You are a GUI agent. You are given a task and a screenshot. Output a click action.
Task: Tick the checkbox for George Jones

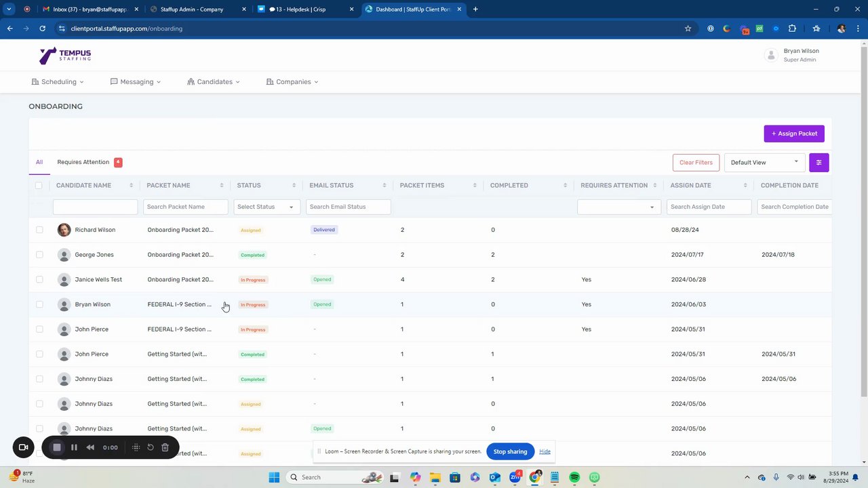[x=39, y=255]
